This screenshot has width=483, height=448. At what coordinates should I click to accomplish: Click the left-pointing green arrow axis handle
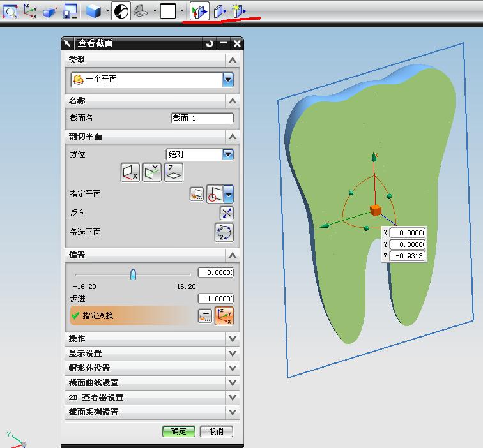coord(325,225)
